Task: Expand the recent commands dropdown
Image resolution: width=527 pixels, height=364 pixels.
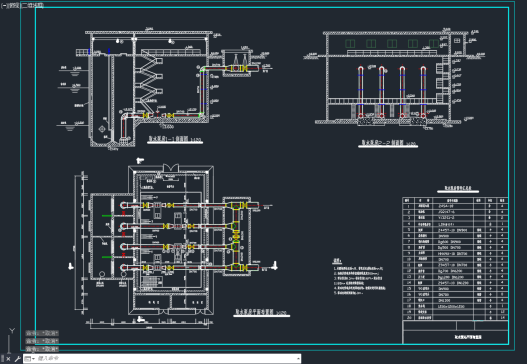Action: [x=30, y=359]
